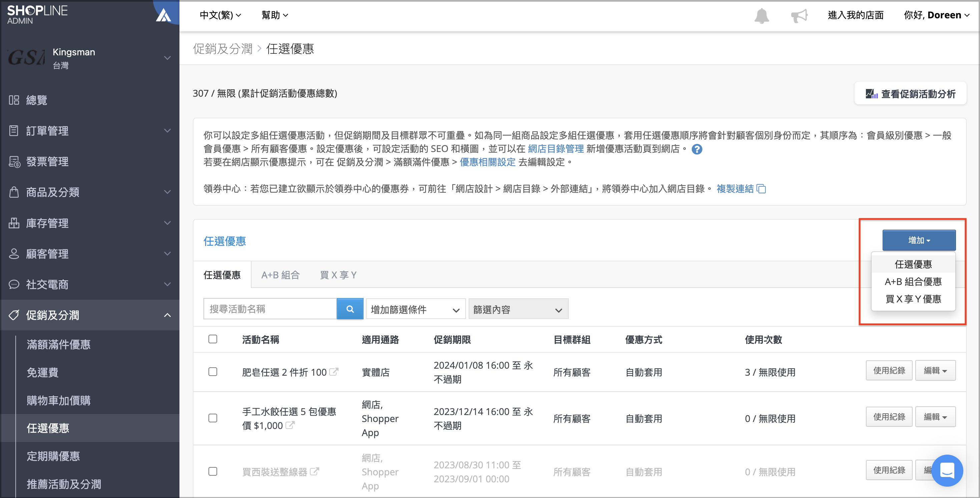This screenshot has height=498, width=980.
Task: Expand the 訂單管理 sidebar section
Action: (167, 131)
